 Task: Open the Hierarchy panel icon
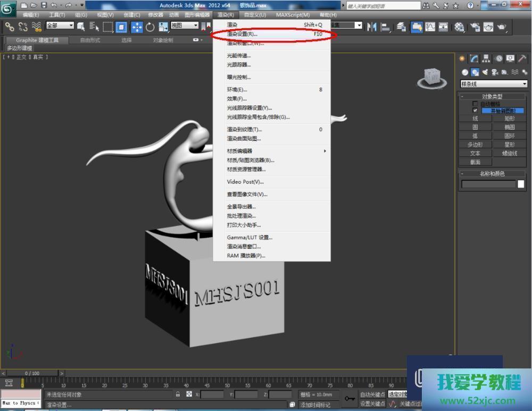tap(486, 59)
